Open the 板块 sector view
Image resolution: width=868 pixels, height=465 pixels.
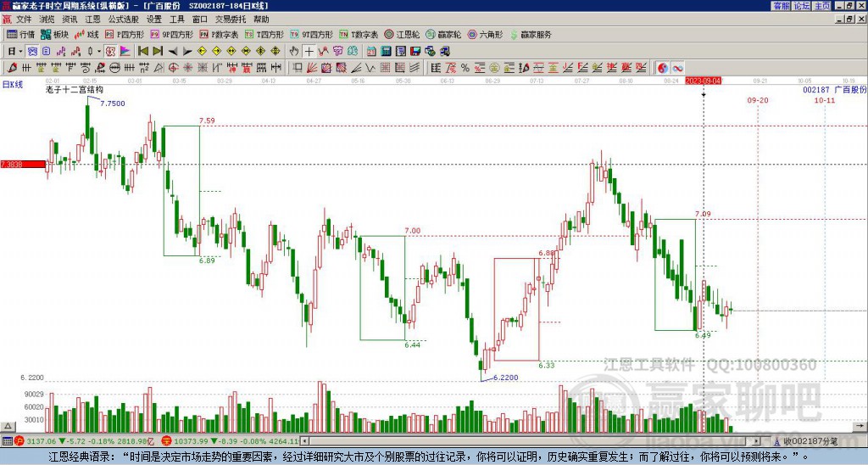[54, 34]
